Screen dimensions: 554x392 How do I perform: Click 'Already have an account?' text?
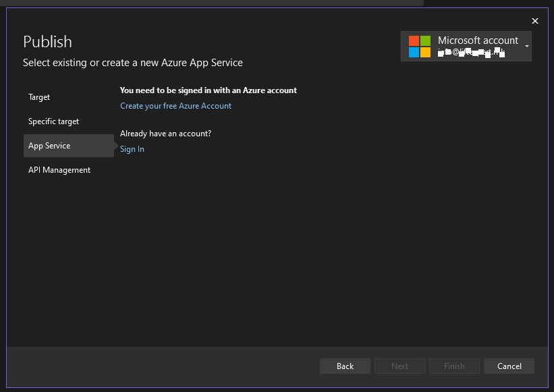tap(166, 134)
